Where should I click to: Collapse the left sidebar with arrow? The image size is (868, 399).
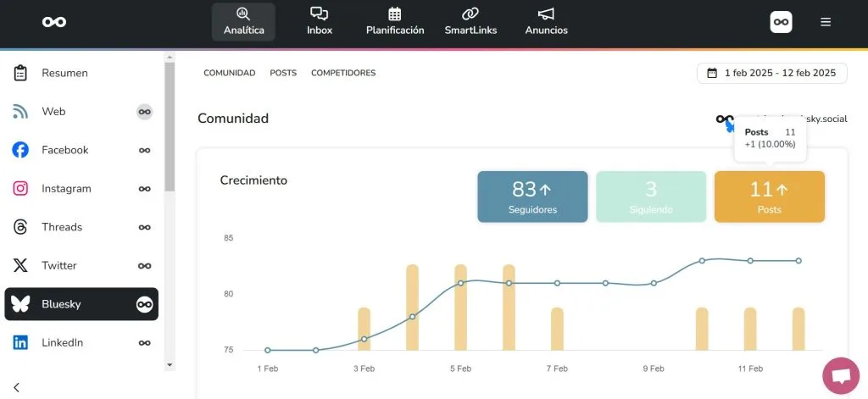pos(16,387)
